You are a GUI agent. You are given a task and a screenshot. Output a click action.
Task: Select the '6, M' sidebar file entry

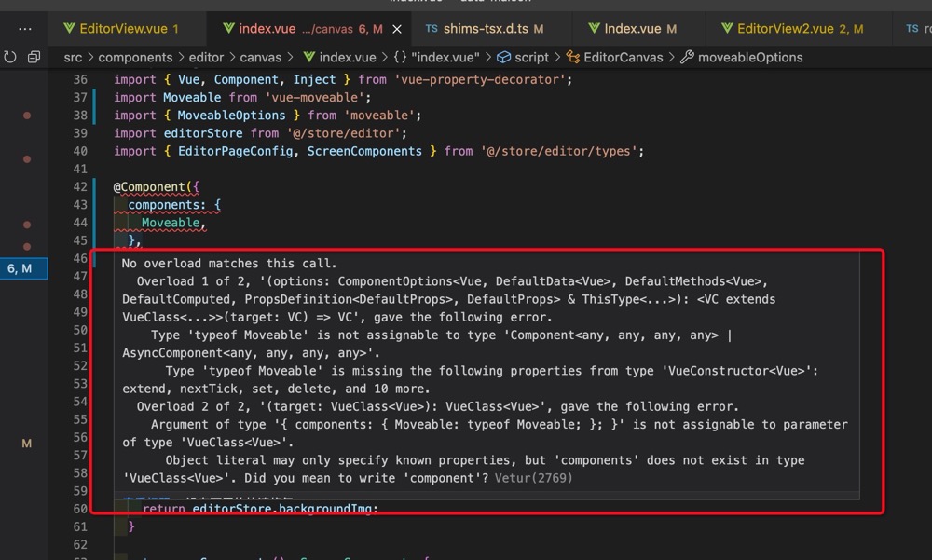(x=24, y=268)
